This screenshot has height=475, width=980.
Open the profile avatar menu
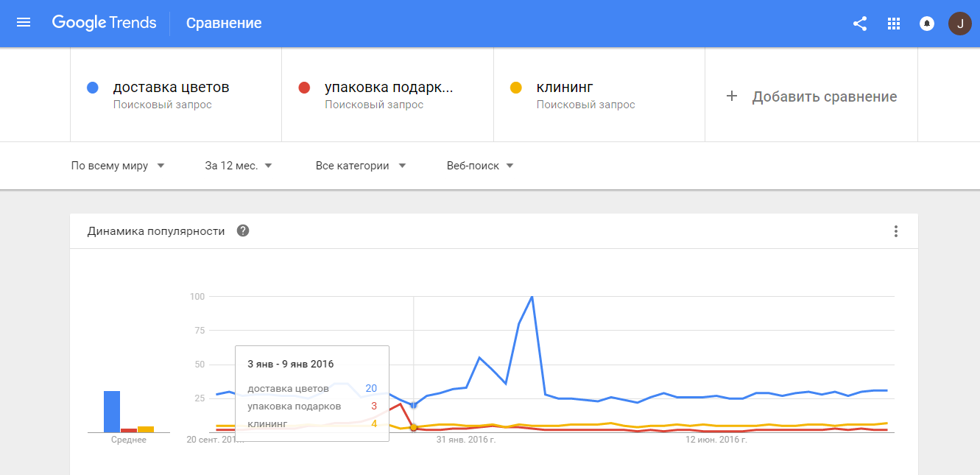click(959, 23)
